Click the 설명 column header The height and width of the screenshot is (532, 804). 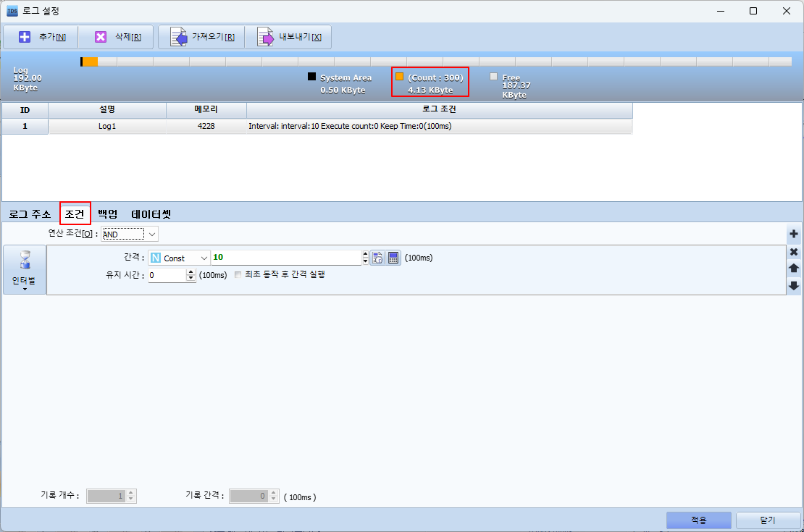(107, 110)
